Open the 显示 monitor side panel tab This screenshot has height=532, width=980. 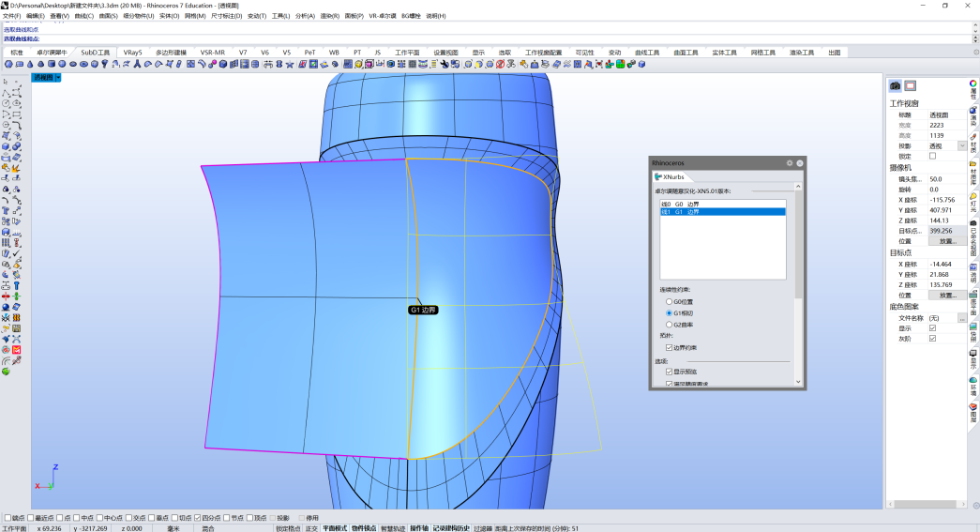click(973, 359)
